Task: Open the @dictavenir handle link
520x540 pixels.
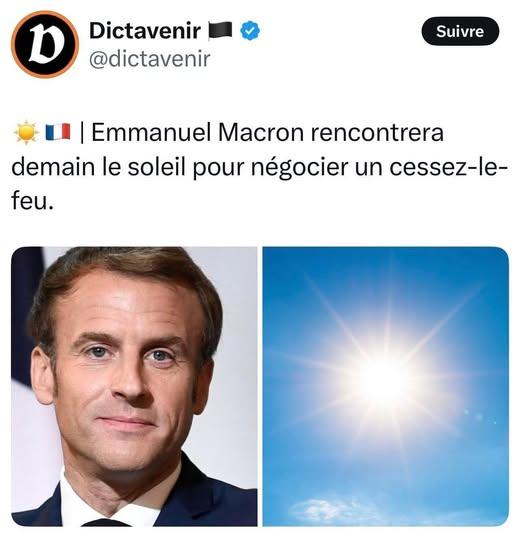Action: click(149, 59)
